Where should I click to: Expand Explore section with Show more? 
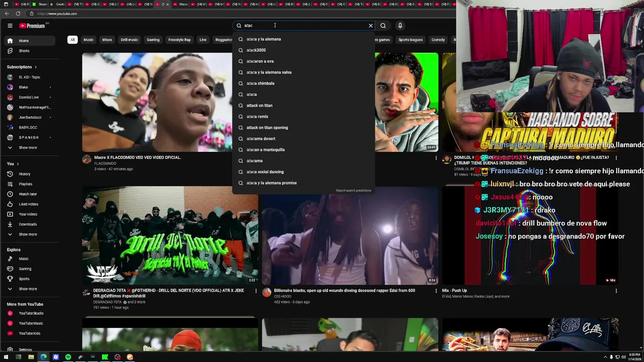30,289
